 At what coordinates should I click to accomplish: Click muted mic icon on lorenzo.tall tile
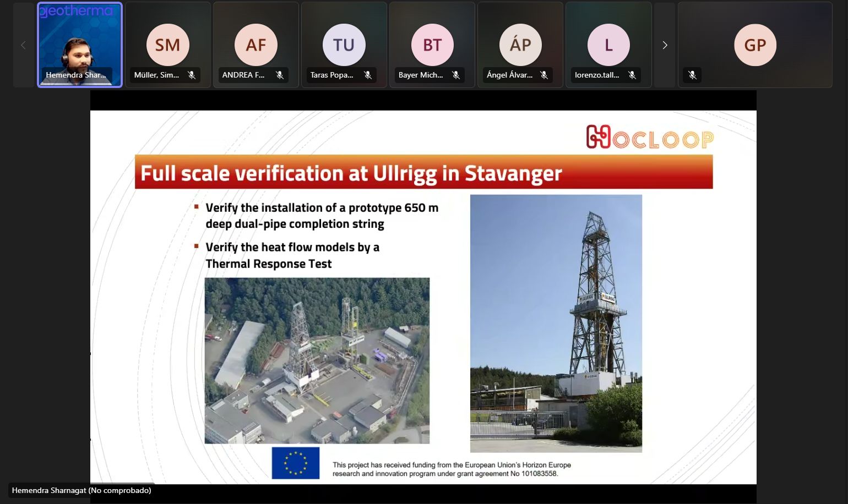632,75
